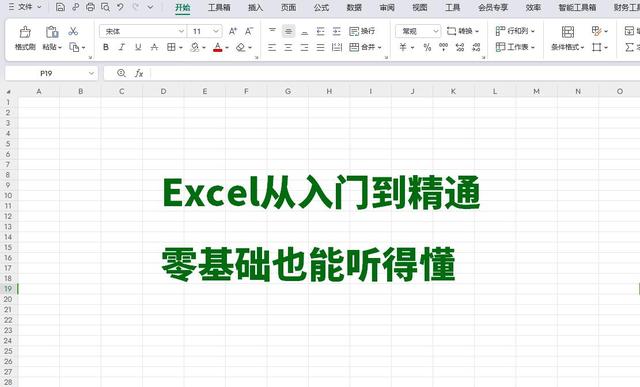Open the number format 常规 dropdown
This screenshot has height=387, width=640.
[x=418, y=31]
